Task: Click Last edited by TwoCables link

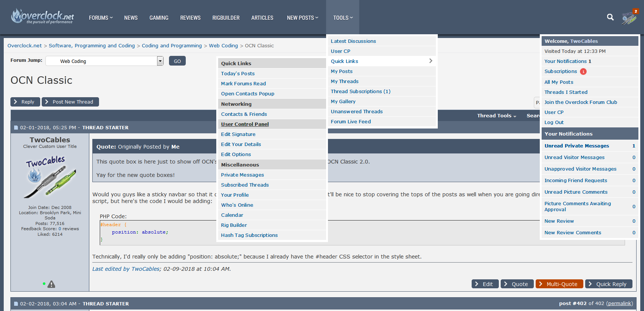Action: tap(126, 269)
